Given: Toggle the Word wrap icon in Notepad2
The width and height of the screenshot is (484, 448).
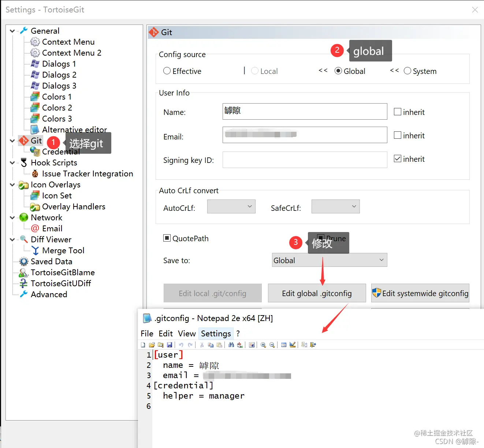Looking at the screenshot, I should click(252, 345).
